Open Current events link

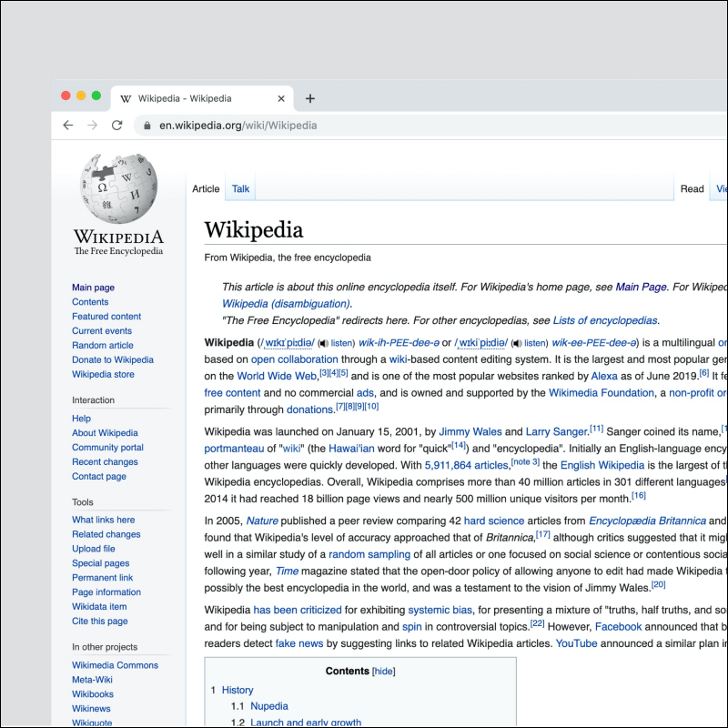(102, 330)
